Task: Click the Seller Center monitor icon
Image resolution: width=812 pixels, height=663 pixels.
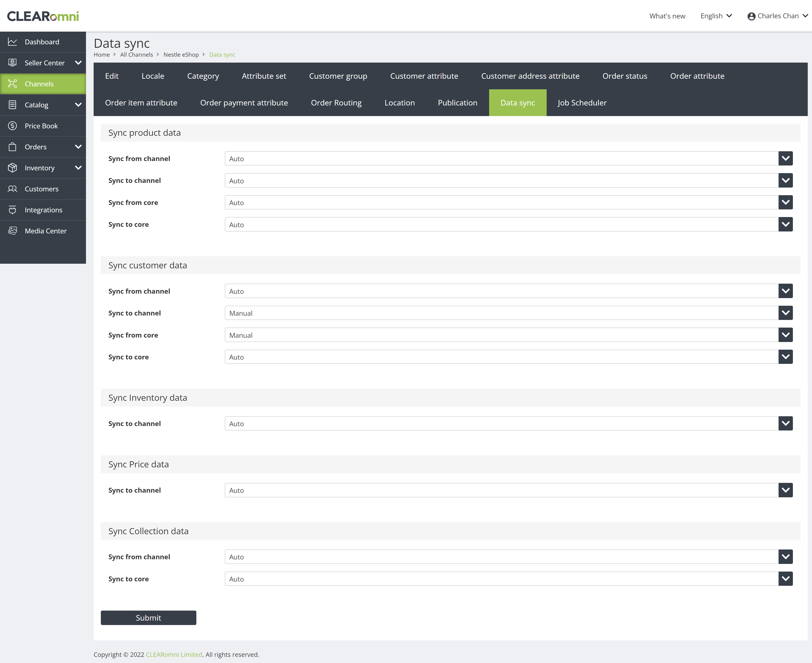Action: point(12,63)
